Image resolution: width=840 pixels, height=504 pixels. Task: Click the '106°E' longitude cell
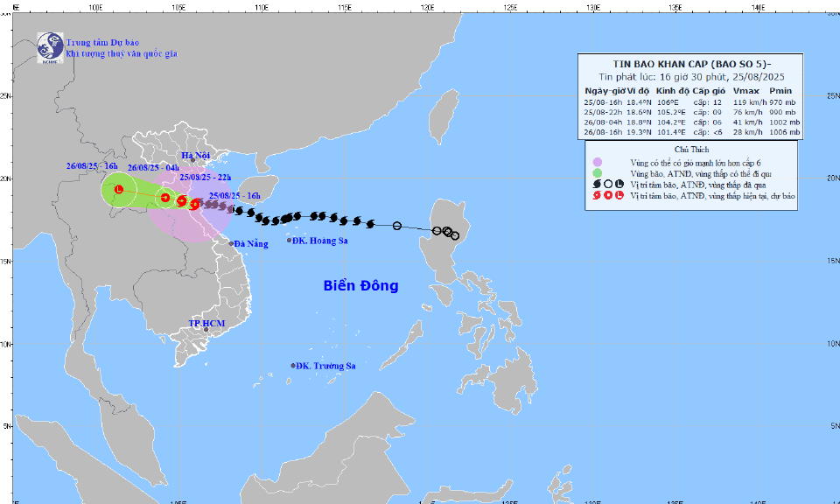click(x=668, y=102)
